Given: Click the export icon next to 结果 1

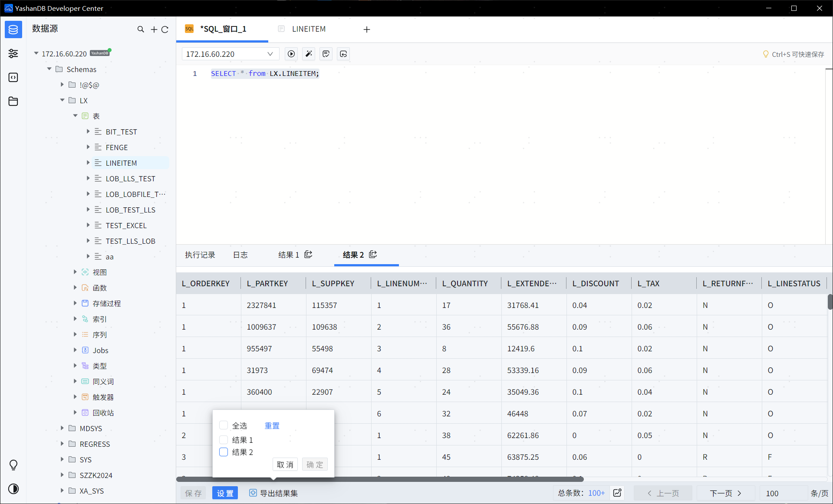Looking at the screenshot, I should (308, 255).
